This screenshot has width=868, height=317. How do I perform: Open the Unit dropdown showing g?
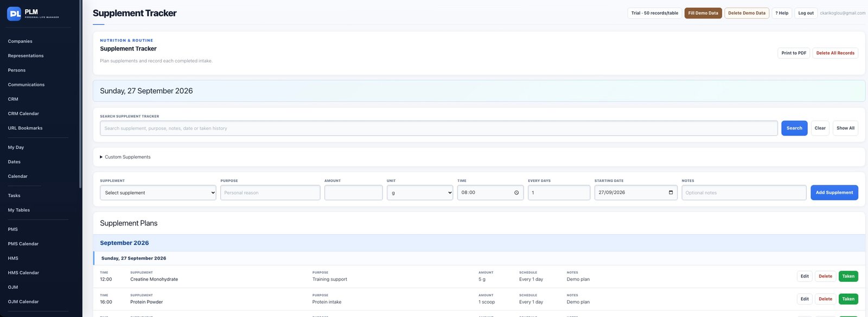(420, 193)
